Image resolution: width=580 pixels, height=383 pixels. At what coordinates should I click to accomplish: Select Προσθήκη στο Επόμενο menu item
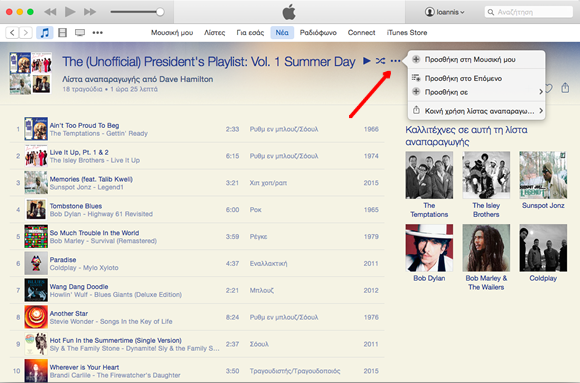click(x=476, y=78)
